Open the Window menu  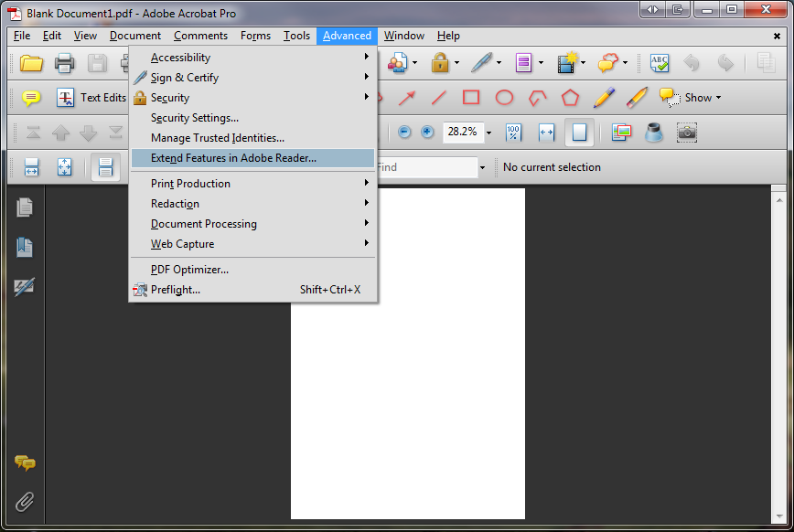tap(403, 36)
